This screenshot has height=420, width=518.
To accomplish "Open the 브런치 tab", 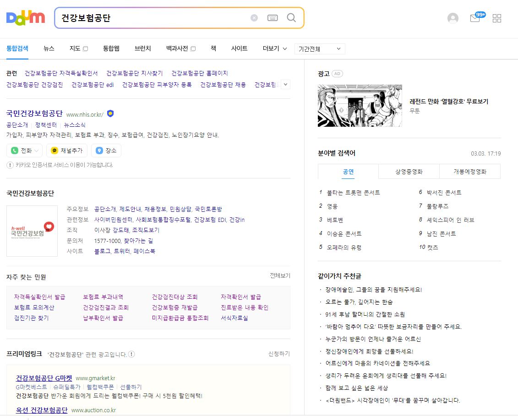I will click(143, 48).
